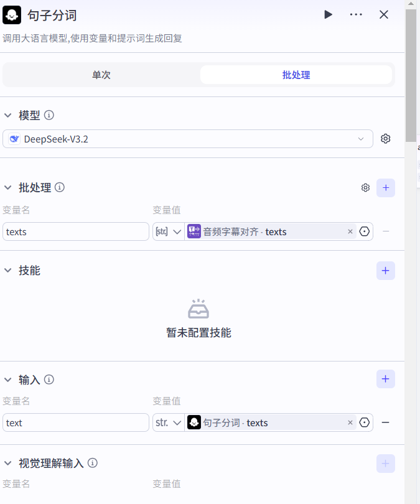Collapse the 批处理 section
420x504 pixels.
click(x=7, y=187)
